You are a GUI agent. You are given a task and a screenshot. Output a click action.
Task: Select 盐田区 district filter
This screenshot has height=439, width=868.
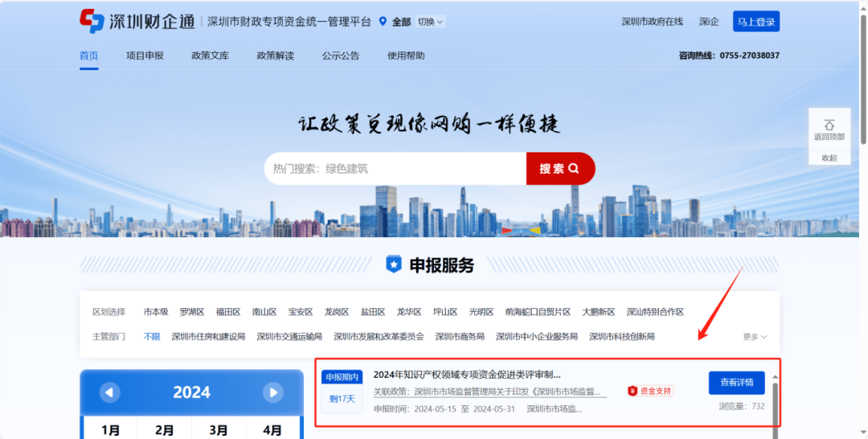coord(373,312)
